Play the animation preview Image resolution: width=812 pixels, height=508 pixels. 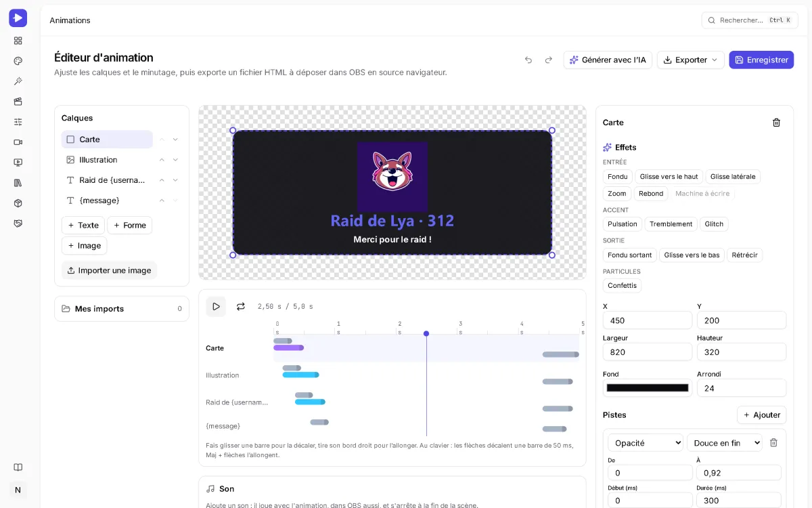coord(216,307)
